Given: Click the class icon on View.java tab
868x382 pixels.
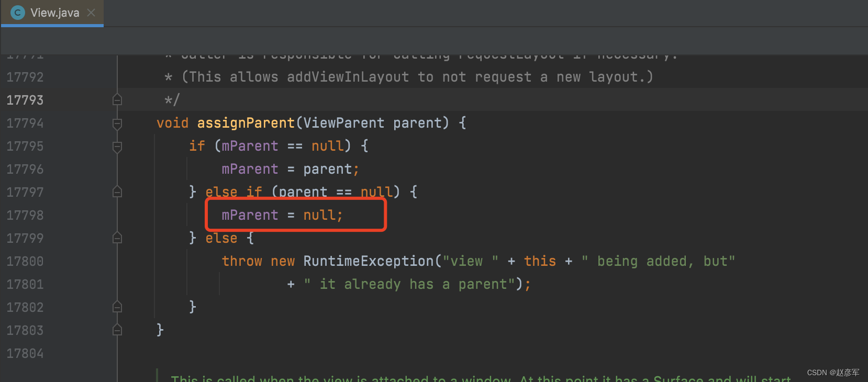Looking at the screenshot, I should 18,13.
